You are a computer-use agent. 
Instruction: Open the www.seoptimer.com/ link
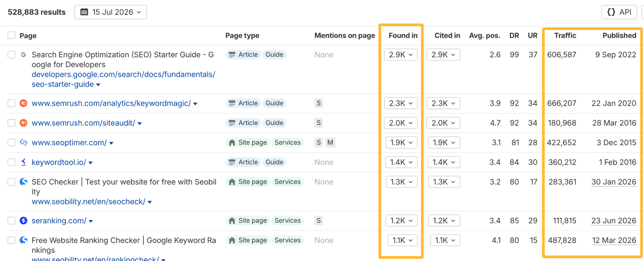coord(69,143)
